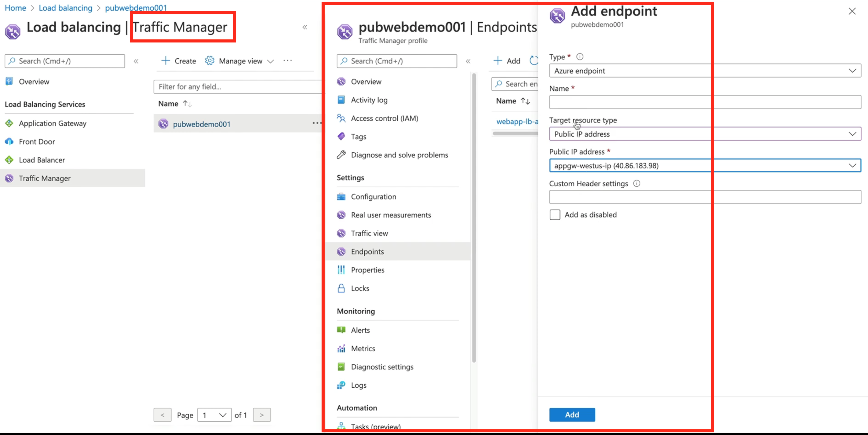Show Custom Header settings info icon
Image resolution: width=868 pixels, height=435 pixels.
coord(636,183)
